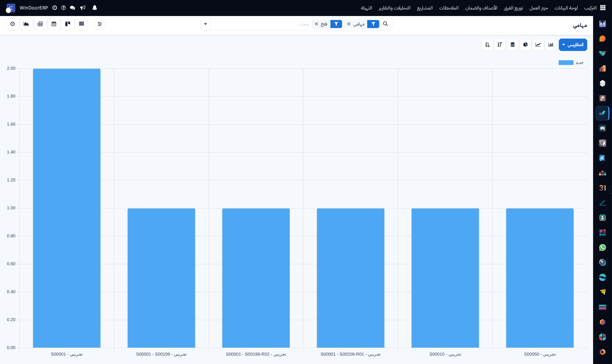This screenshot has height=364, width=612.
Task: Open the Contacts app in sidebar
Action: click(x=602, y=217)
